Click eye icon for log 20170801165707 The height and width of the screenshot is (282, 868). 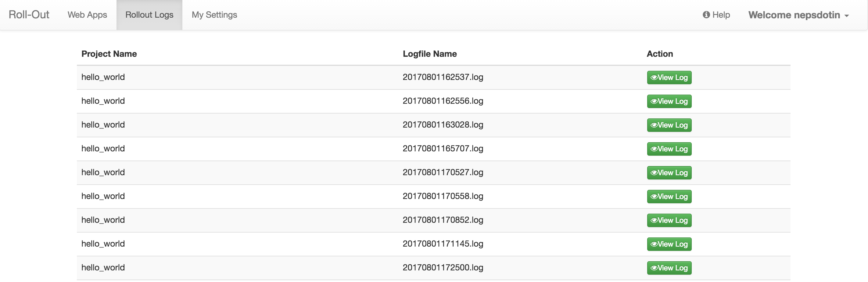click(x=654, y=149)
